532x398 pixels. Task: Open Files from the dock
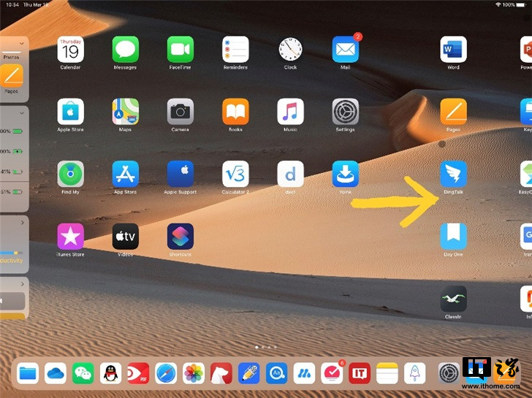tap(28, 373)
